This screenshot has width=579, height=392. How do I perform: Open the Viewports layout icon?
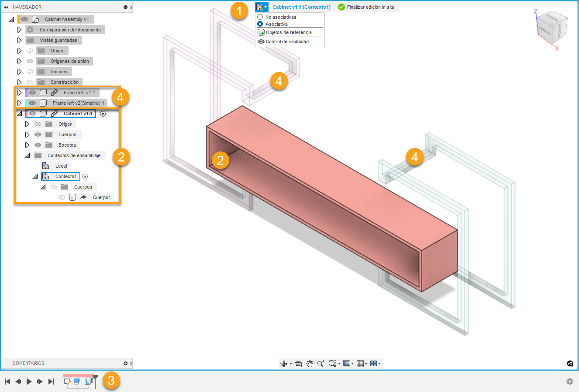(x=373, y=364)
